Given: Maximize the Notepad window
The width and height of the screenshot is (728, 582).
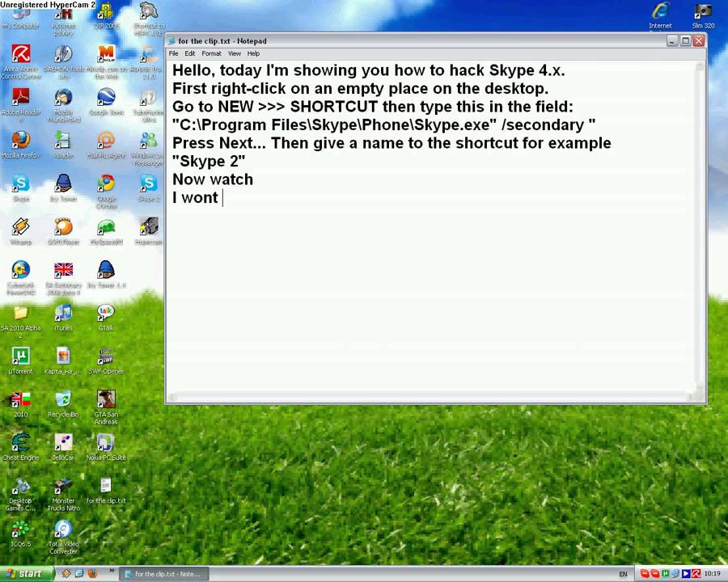Looking at the screenshot, I should (x=685, y=41).
